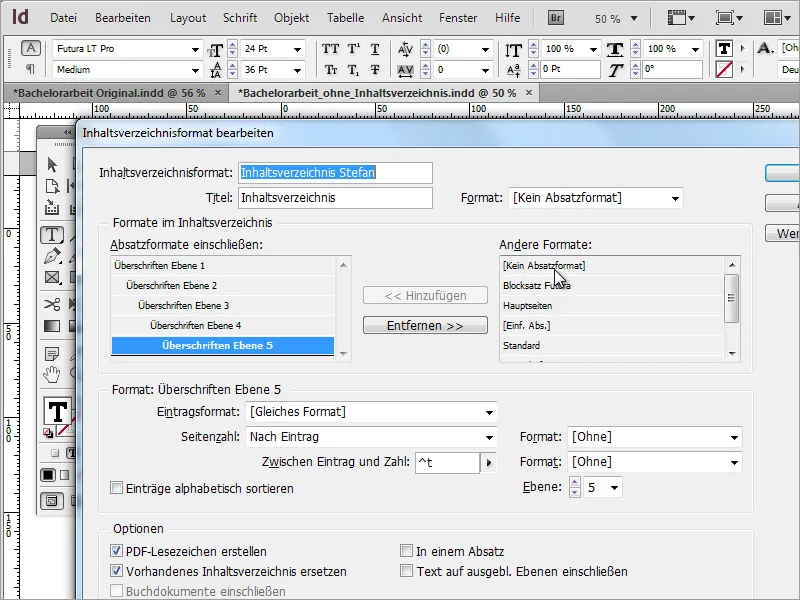
Task: Open the Schrift menu
Action: (240, 18)
